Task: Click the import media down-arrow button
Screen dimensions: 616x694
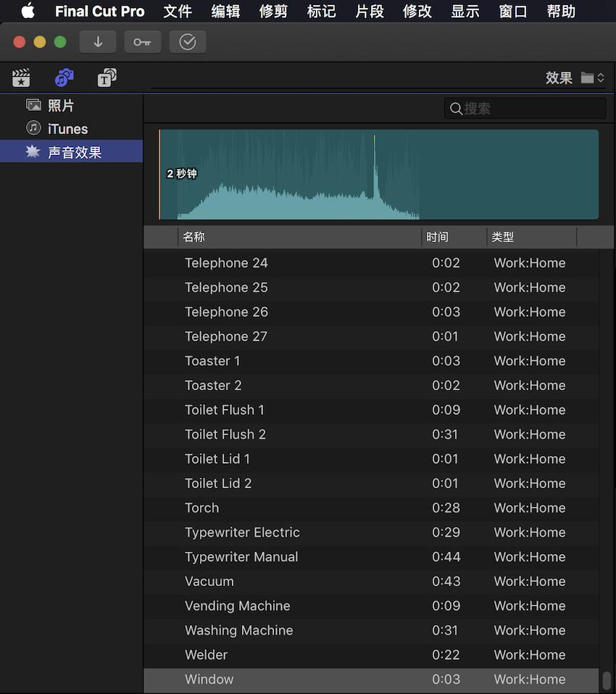Action: tap(98, 42)
